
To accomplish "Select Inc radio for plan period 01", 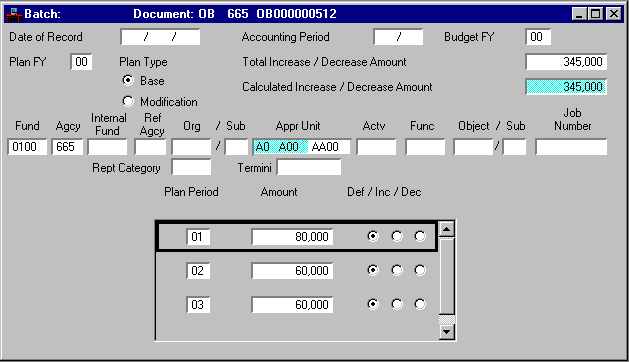I will pyautogui.click(x=397, y=236).
